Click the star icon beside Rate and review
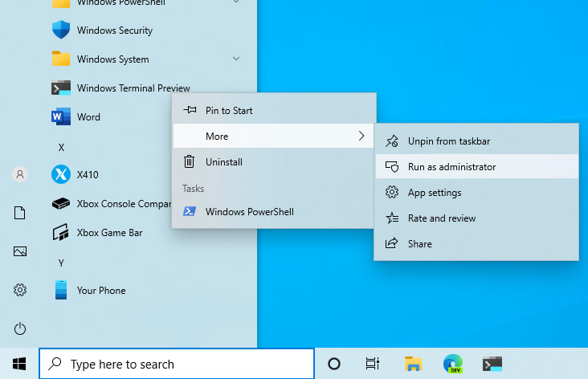588x379 pixels. coord(392,218)
